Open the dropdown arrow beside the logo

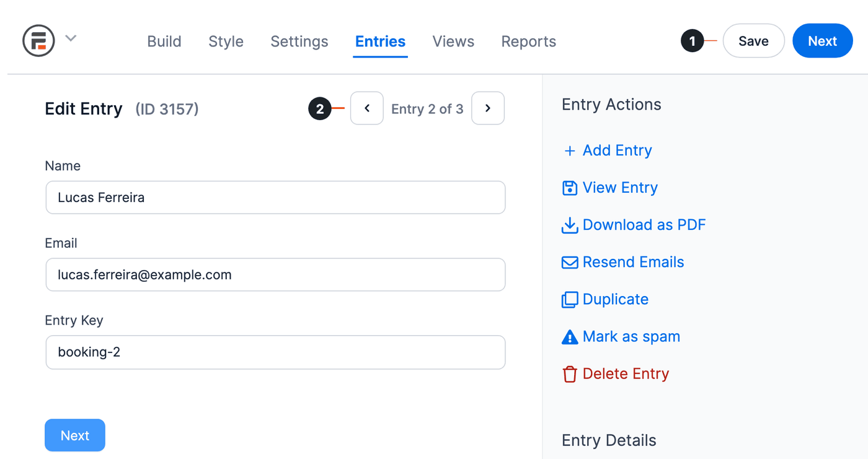71,38
